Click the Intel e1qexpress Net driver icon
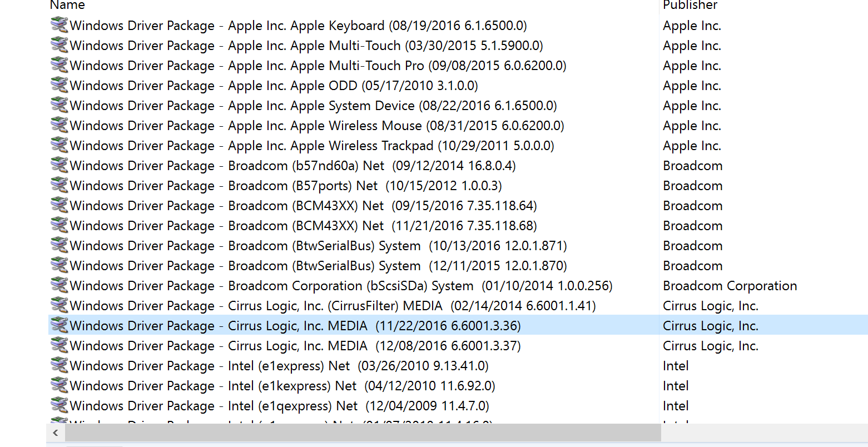The height and width of the screenshot is (447, 868). click(59, 406)
